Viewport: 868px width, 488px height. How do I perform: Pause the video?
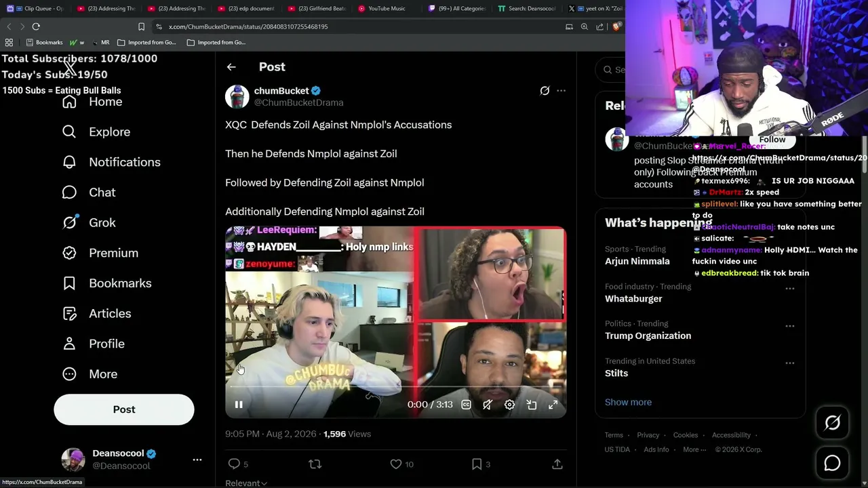pyautogui.click(x=239, y=405)
